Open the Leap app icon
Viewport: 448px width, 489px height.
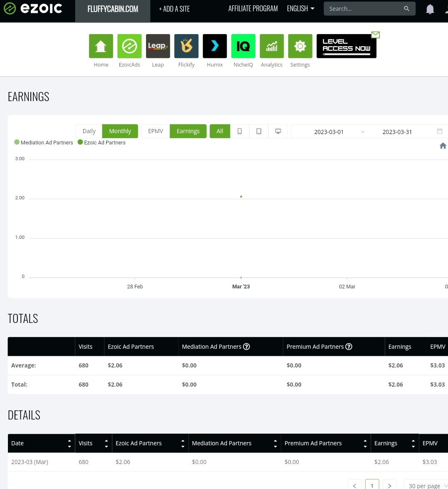(x=158, y=46)
